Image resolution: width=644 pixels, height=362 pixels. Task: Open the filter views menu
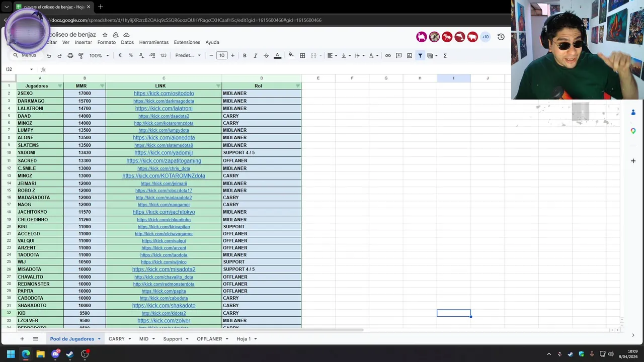pos(432,56)
